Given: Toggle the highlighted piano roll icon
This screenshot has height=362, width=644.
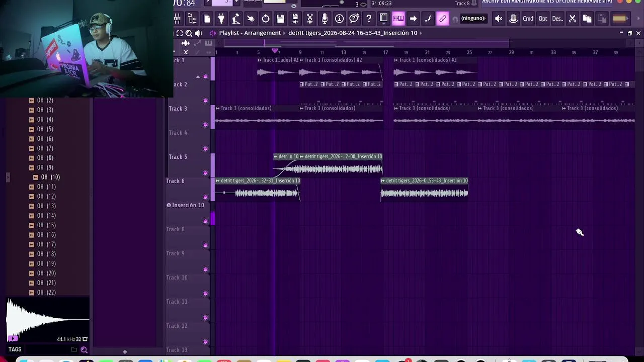Looking at the screenshot, I should click(x=398, y=19).
